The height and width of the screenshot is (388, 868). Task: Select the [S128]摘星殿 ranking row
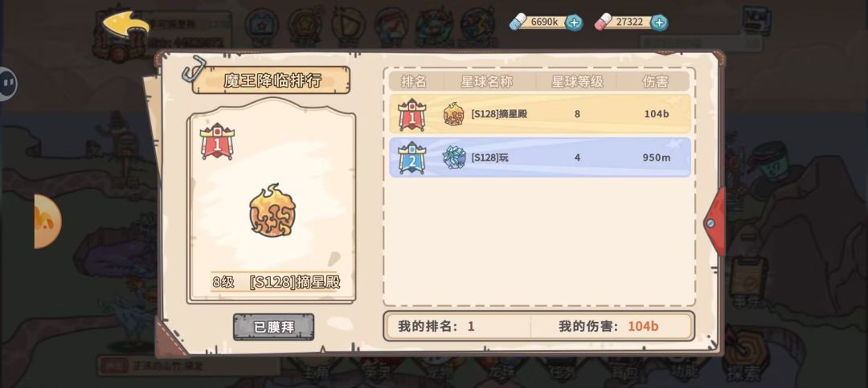coord(540,114)
